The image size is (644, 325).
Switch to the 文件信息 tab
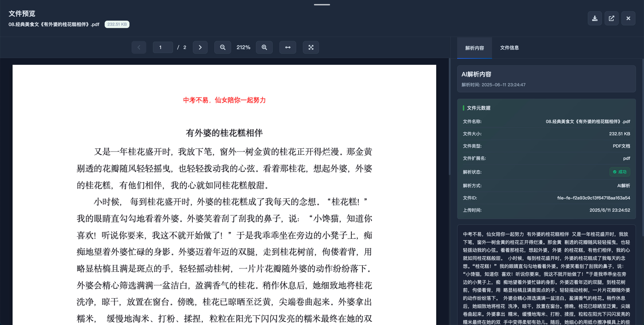(x=509, y=48)
